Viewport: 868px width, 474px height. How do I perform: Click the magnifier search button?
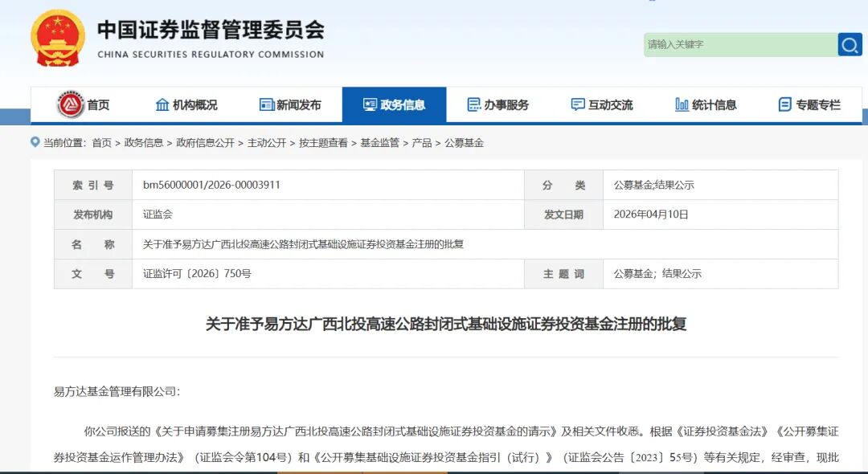(850, 44)
